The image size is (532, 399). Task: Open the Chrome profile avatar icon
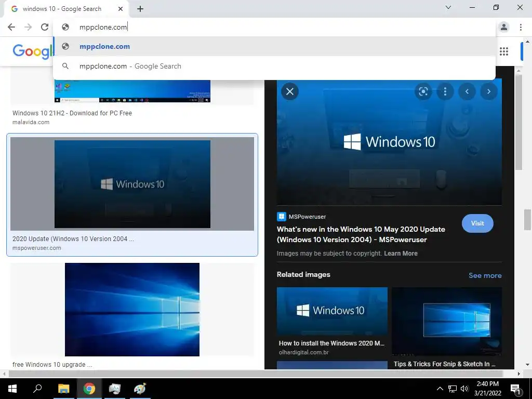pyautogui.click(x=504, y=27)
